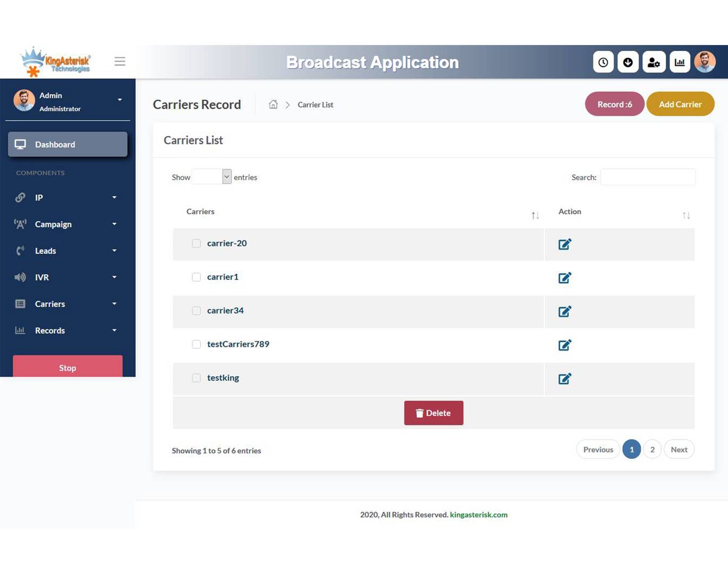Click the hamburger menu icon beside the logo
The width and height of the screenshot is (728, 573).
(120, 61)
